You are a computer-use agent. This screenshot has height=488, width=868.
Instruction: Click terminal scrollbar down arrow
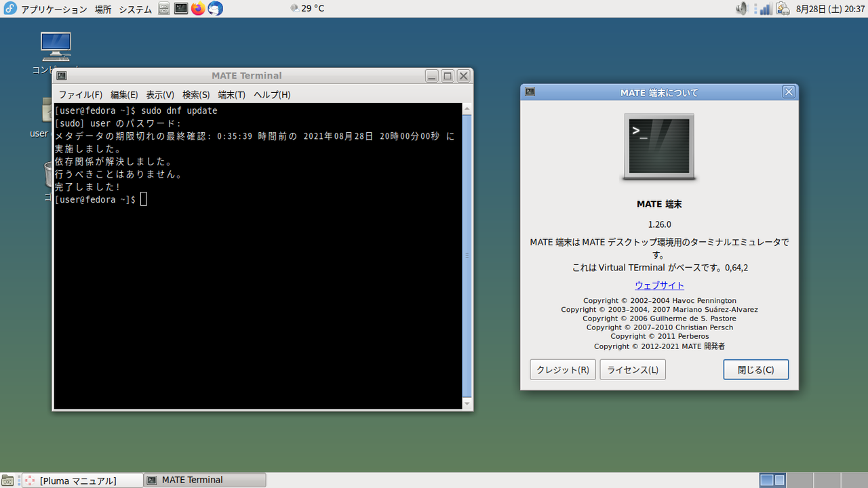(467, 404)
